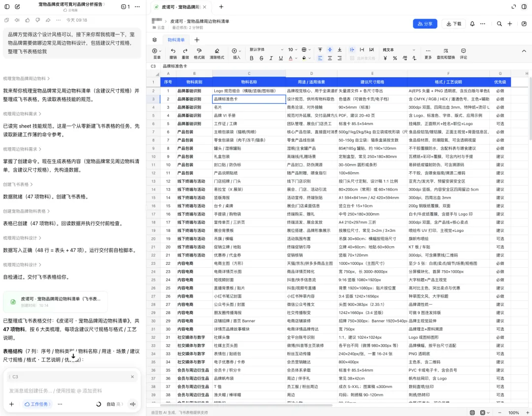Align cell content to bottom

pos(339,50)
